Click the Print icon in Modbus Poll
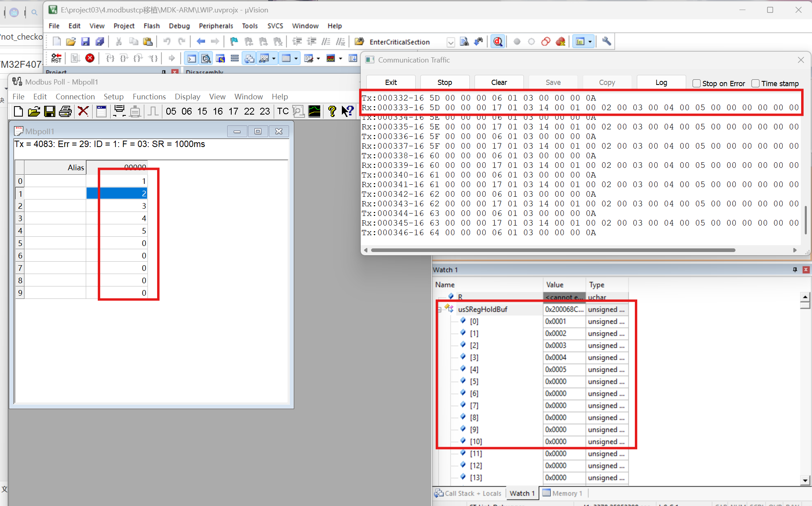This screenshot has width=812, height=506. tap(65, 111)
